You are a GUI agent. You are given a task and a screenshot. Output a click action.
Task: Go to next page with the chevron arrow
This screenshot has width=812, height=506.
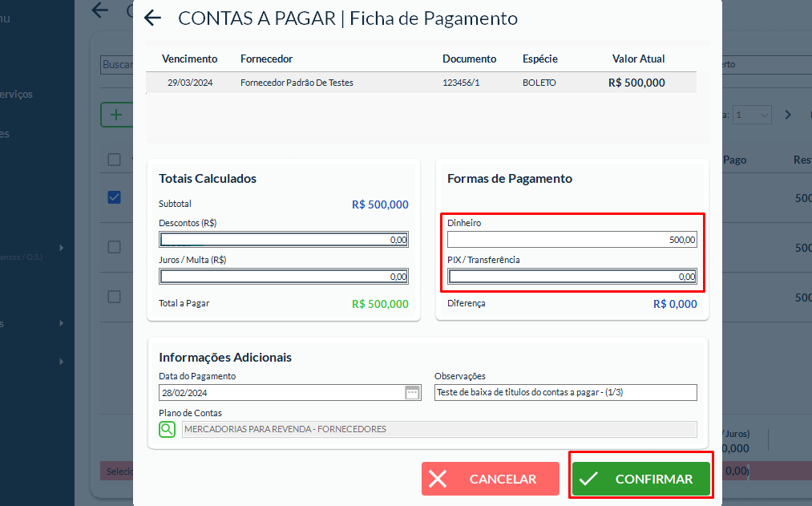[x=788, y=115]
